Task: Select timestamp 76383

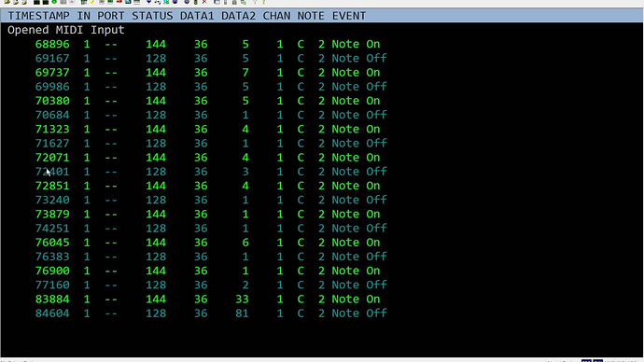Action: click(52, 257)
